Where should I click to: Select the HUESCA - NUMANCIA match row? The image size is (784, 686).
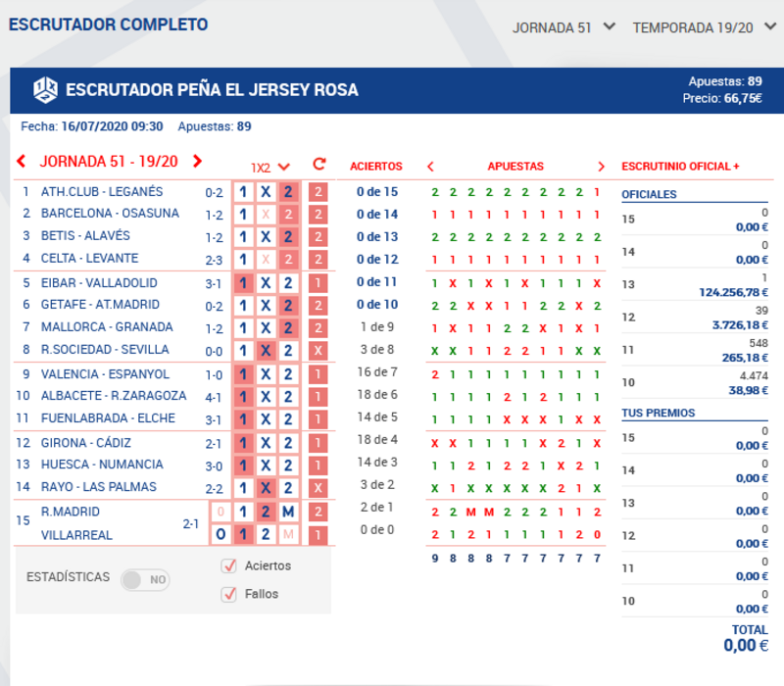coord(174,465)
